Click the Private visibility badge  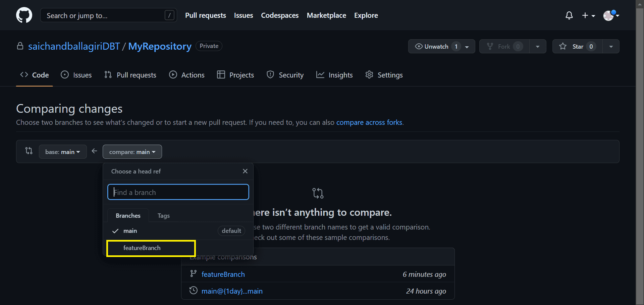tap(209, 46)
